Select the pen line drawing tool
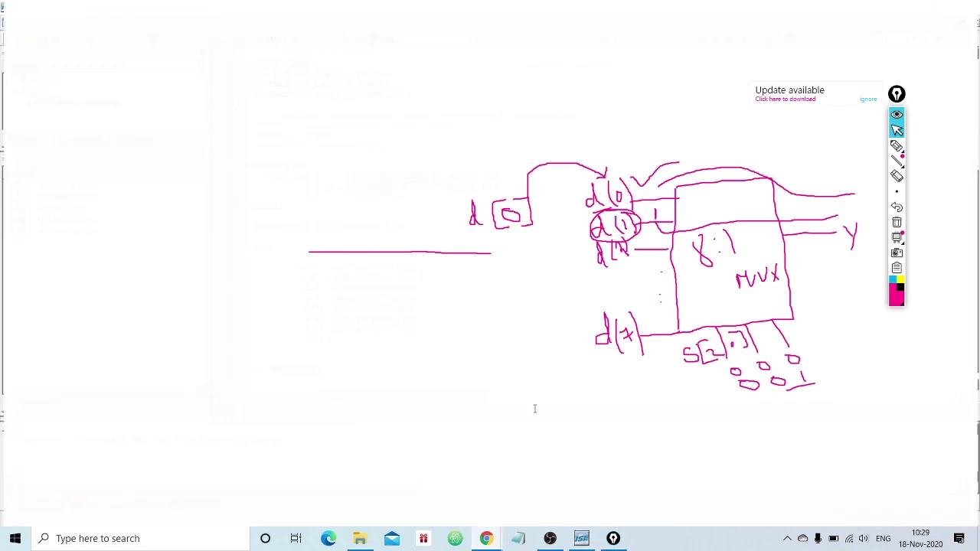 tap(897, 161)
